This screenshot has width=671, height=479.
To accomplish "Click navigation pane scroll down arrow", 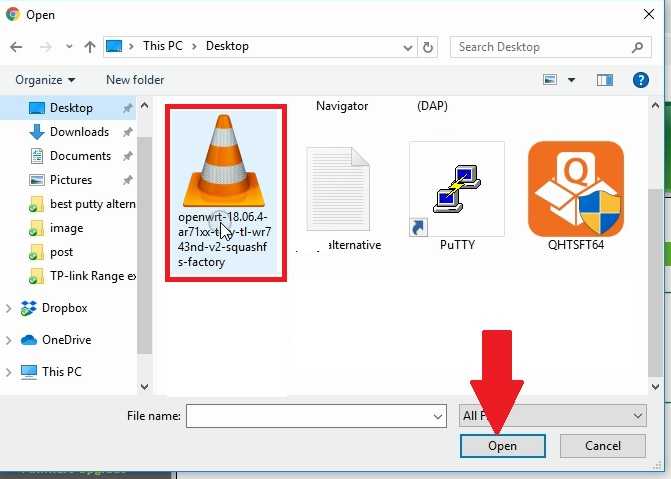I will [x=145, y=387].
